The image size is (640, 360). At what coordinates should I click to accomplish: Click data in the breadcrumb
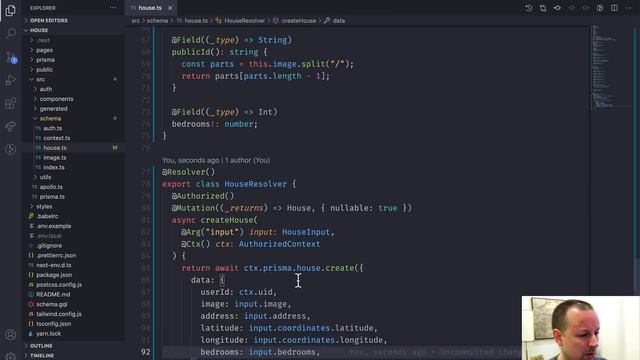coord(338,21)
